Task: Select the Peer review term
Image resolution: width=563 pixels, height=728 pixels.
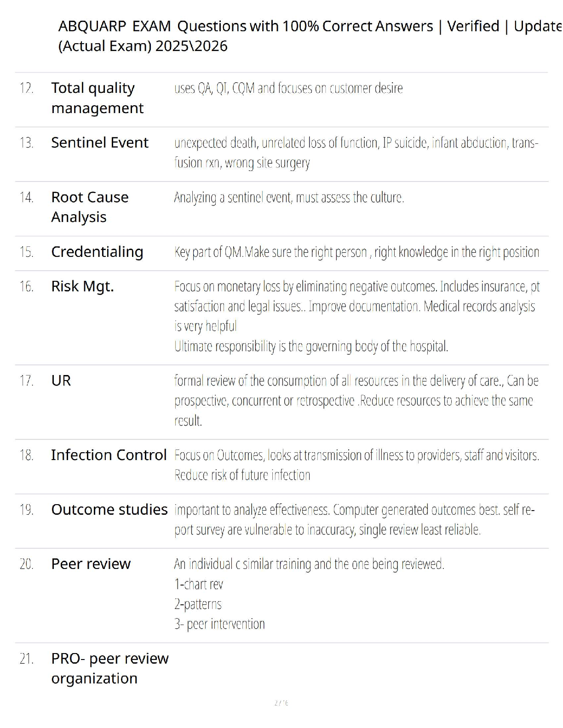Action: pos(91,564)
